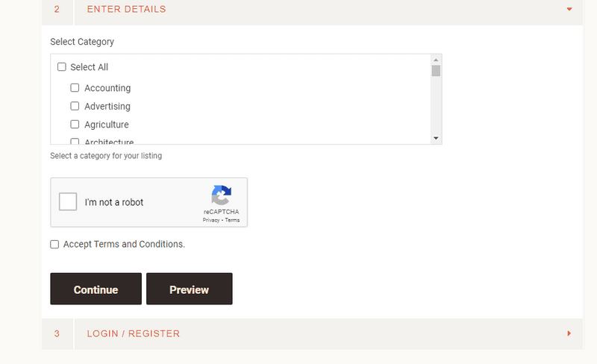Tick the Accounting category checkbox

pyautogui.click(x=75, y=88)
